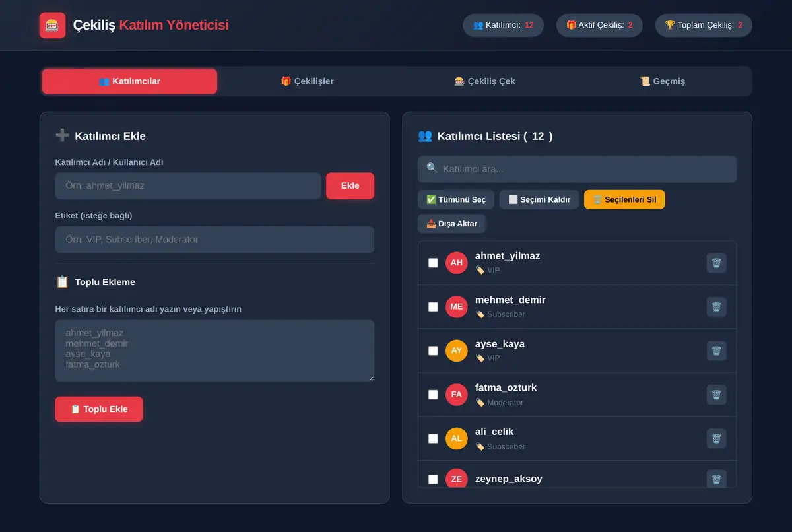The height and width of the screenshot is (532, 792).
Task: Switch to the Katılımcılar tab
Action: coord(129,81)
